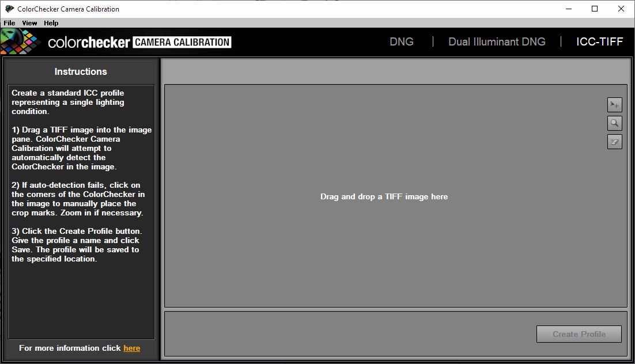
Task: Select the crop mark placement pointer tool
Action: [x=614, y=105]
